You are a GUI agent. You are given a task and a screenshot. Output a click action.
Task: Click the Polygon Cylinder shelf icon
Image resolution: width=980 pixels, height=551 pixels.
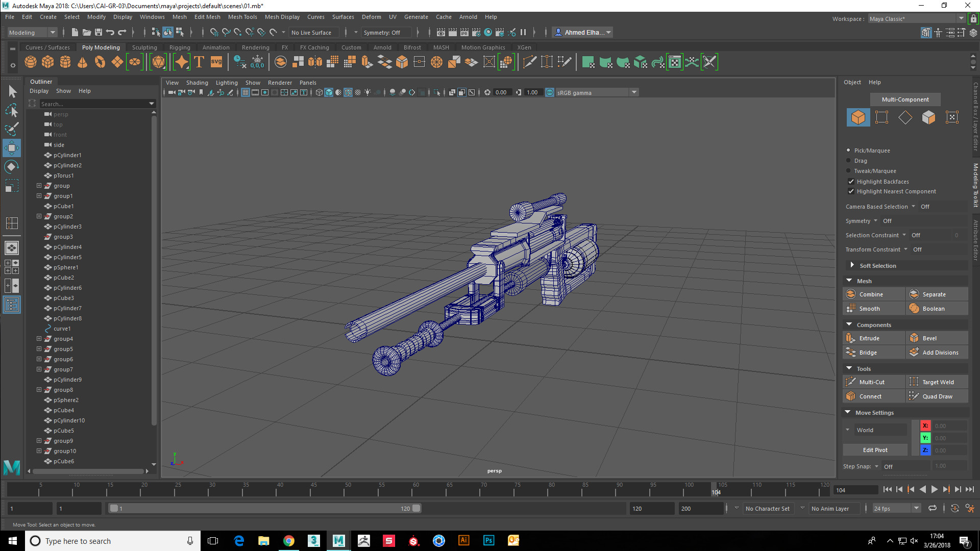tap(65, 62)
